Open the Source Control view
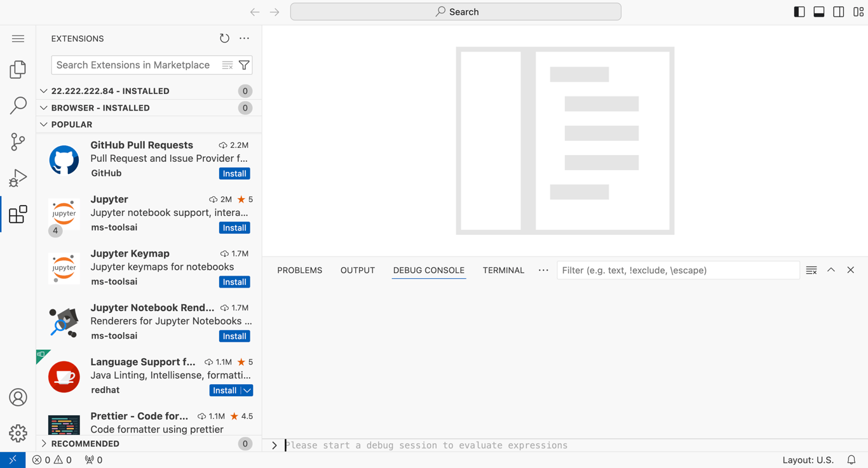Screen dimensions: 868x468 [17, 142]
